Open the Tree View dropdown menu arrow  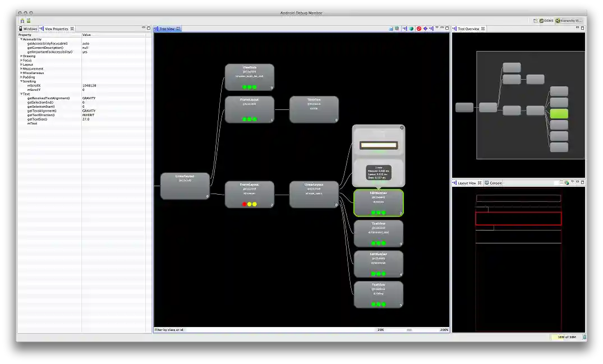[436, 28]
